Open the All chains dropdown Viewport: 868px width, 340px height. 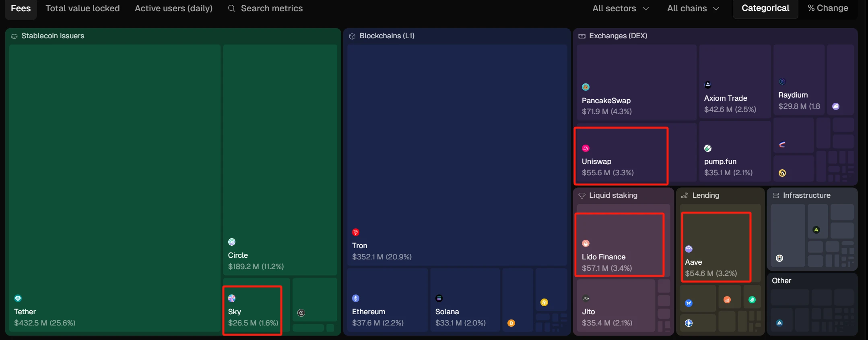(693, 8)
